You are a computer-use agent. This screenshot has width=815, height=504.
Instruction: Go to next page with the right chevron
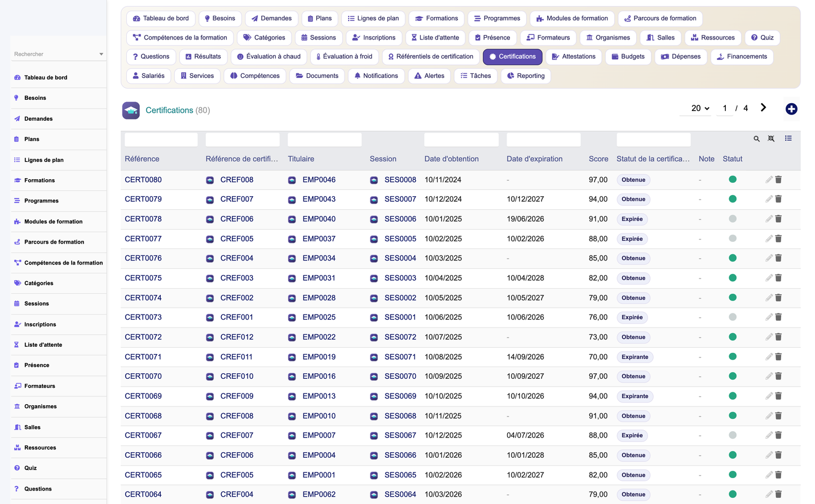[x=763, y=108]
